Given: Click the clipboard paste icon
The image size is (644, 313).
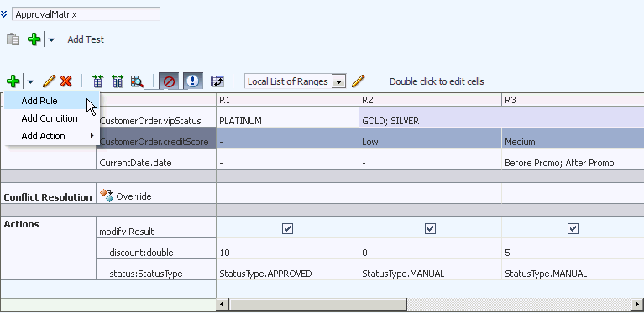Looking at the screenshot, I should click(13, 39).
